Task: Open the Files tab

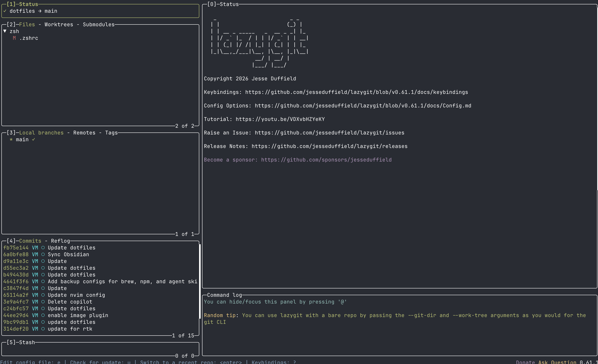Action: (27, 24)
